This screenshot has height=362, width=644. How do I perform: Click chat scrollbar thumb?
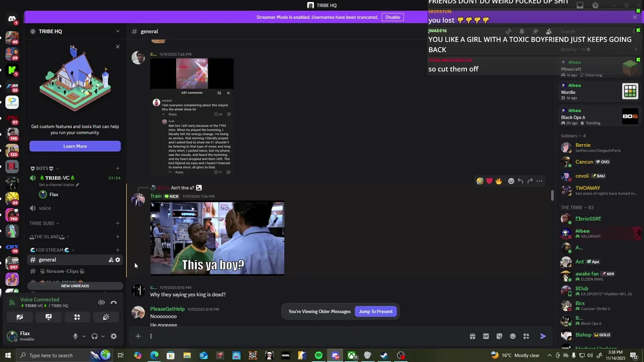coord(552,195)
